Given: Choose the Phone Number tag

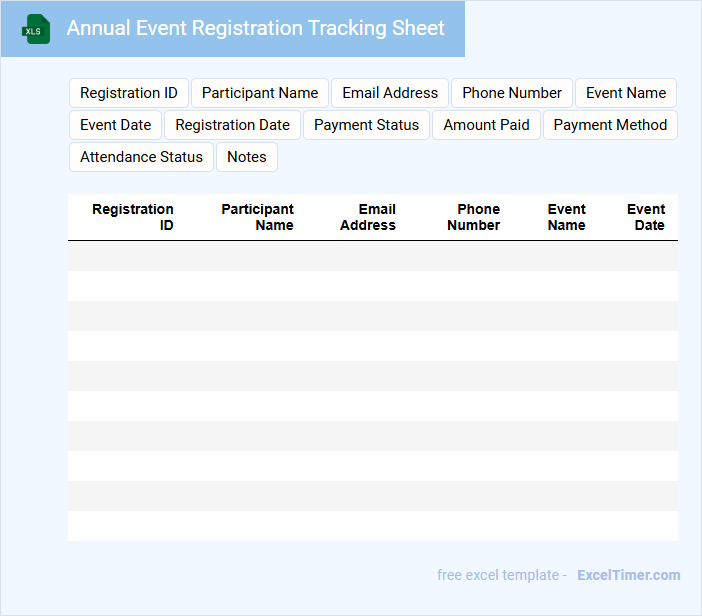Looking at the screenshot, I should point(512,93).
